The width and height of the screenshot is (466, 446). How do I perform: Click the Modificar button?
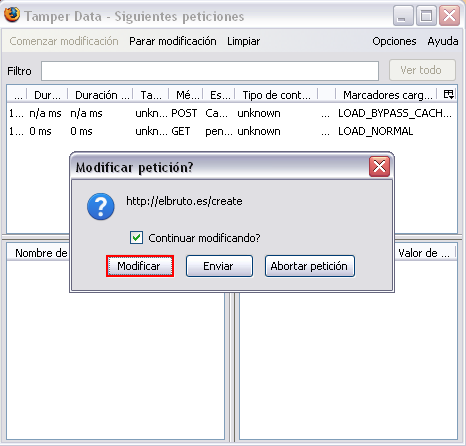click(140, 266)
